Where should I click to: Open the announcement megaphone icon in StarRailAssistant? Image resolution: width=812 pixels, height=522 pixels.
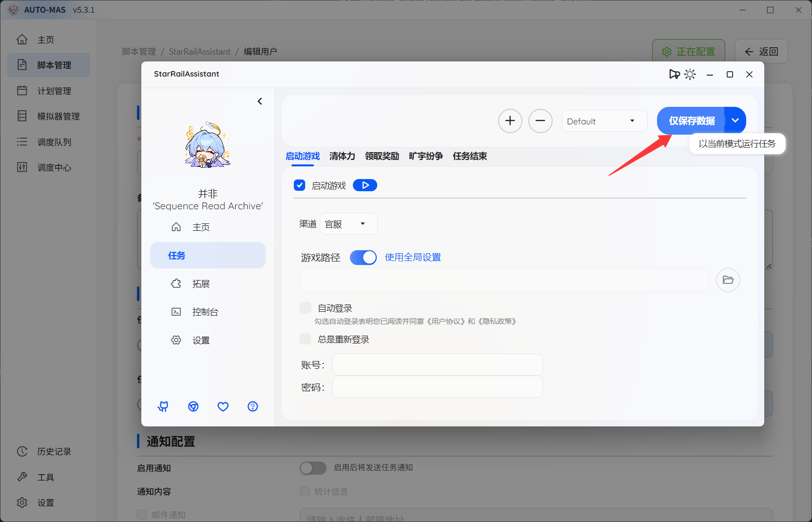coord(674,74)
